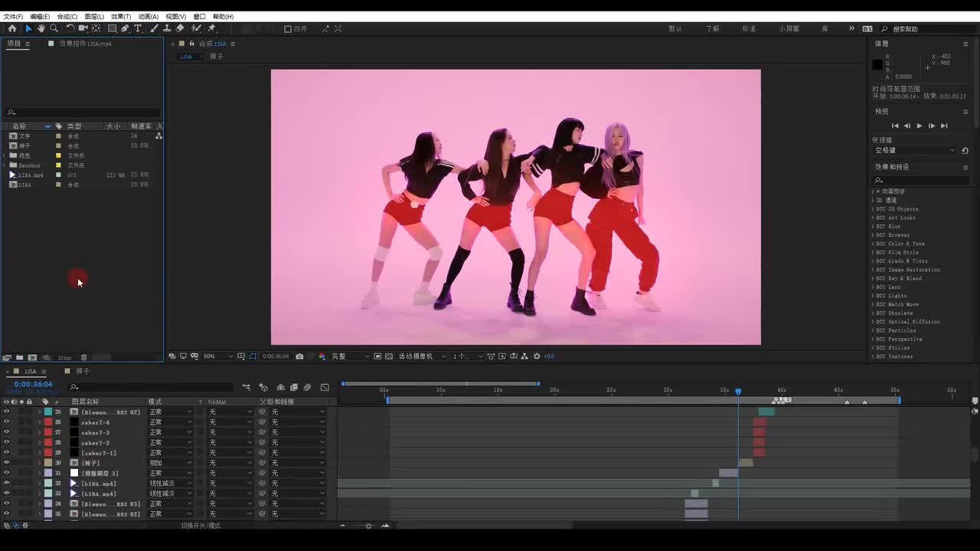Open parent link dropdown for saber7-2
Viewport: 980px width, 551px height.
(298, 442)
